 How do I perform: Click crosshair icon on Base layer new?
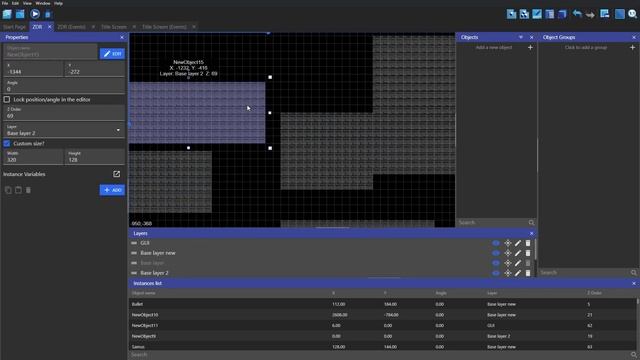tap(507, 253)
